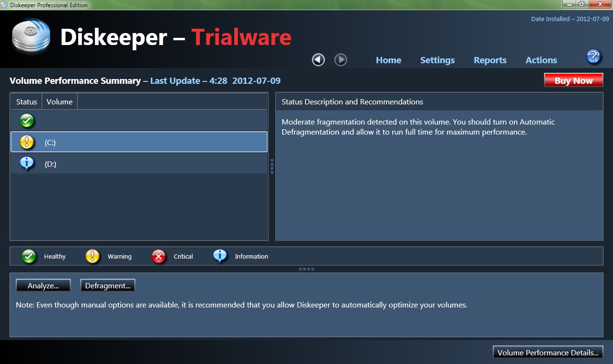Click the Trialware title text
Viewport: 613px width, 364px height.
(x=241, y=37)
